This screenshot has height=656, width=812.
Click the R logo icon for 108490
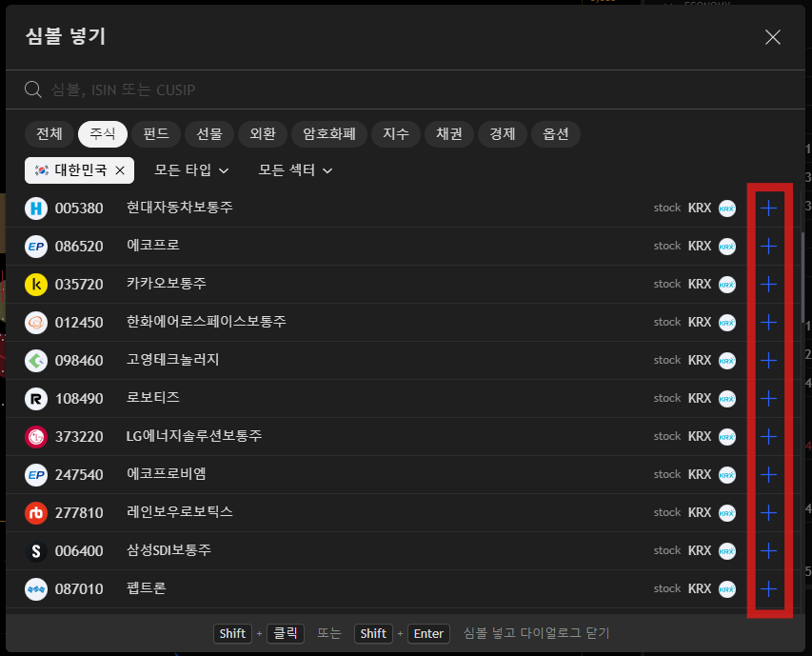pos(36,399)
